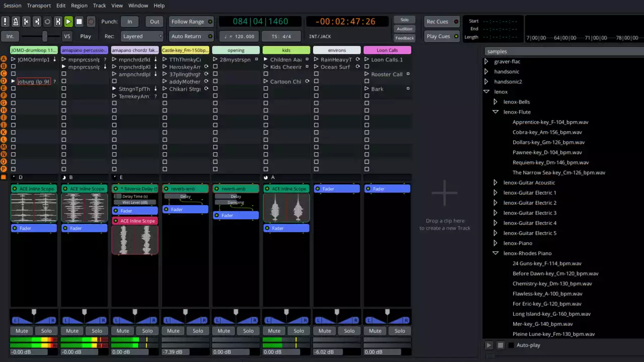Click the MIDI panic exclamation button
Viewport: 644px width, 362px height.
pyautogui.click(x=5, y=22)
